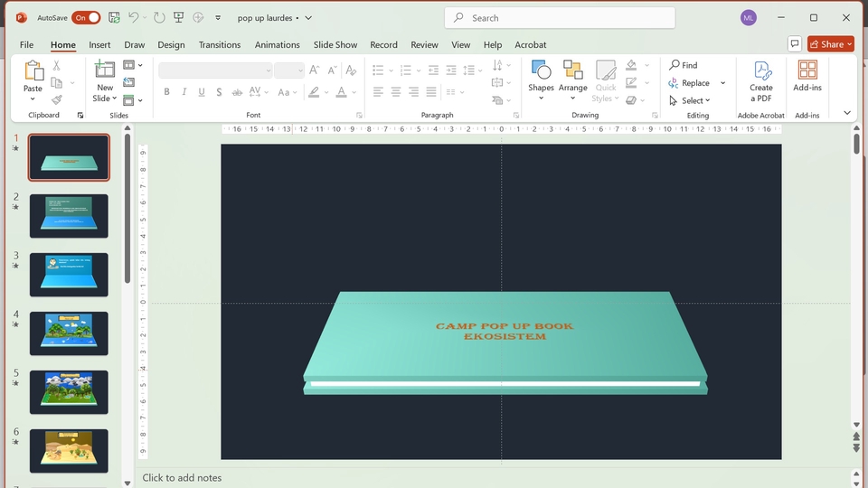
Task: Open the file name dropdown arrow
Action: tap(308, 18)
